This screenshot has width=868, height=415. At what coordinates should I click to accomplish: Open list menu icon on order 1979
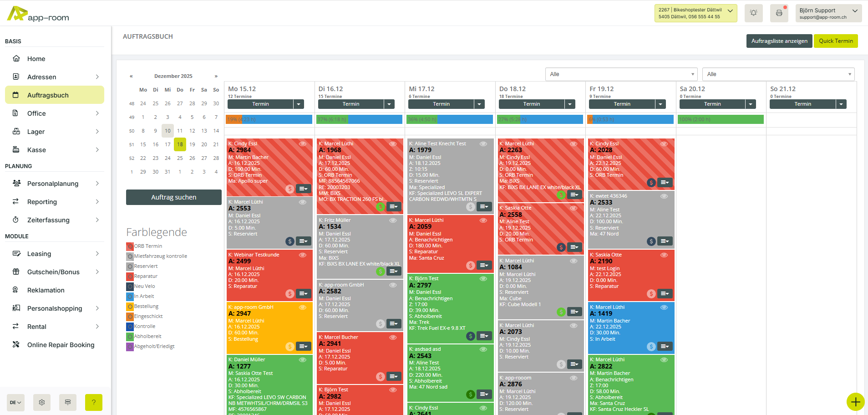click(484, 207)
